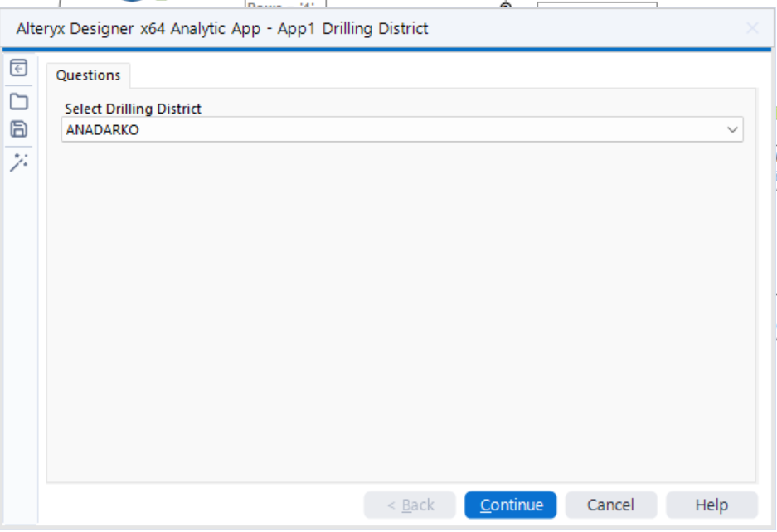Switch to the Questions tab

87,75
